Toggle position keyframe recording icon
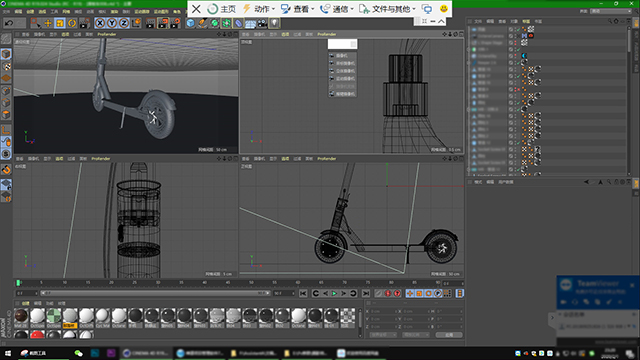 coord(410,293)
